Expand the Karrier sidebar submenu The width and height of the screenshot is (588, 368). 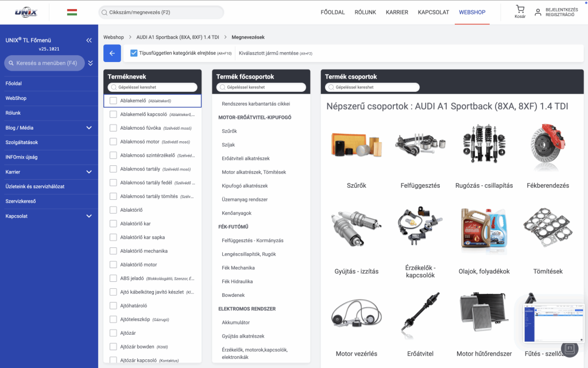coord(89,172)
